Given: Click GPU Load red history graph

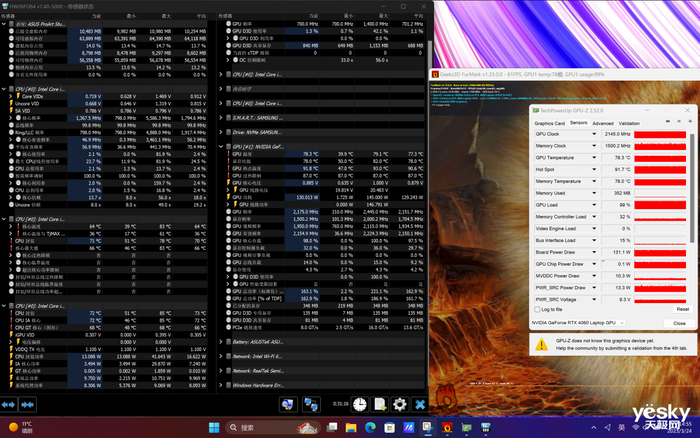Looking at the screenshot, I should [660, 205].
